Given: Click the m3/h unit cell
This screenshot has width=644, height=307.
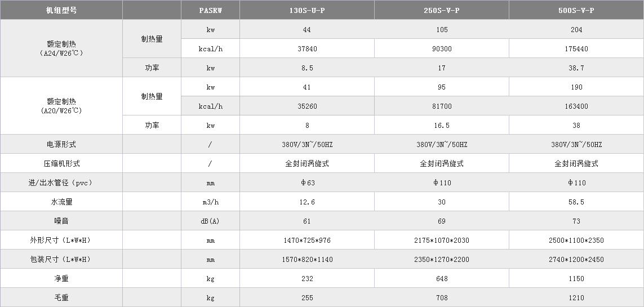Looking at the screenshot, I should (x=210, y=202).
